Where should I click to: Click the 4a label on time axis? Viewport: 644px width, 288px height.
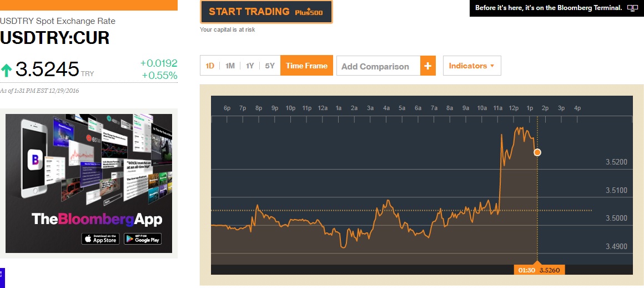386,108
